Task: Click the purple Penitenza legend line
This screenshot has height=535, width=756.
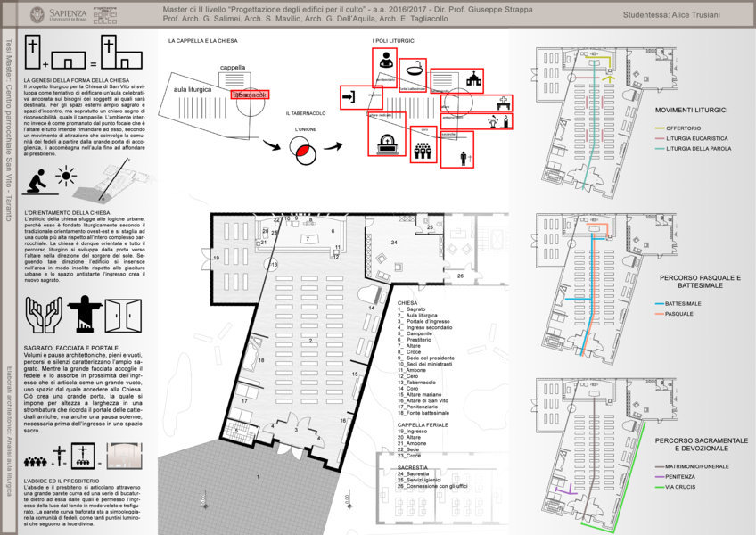Action: coord(659,477)
